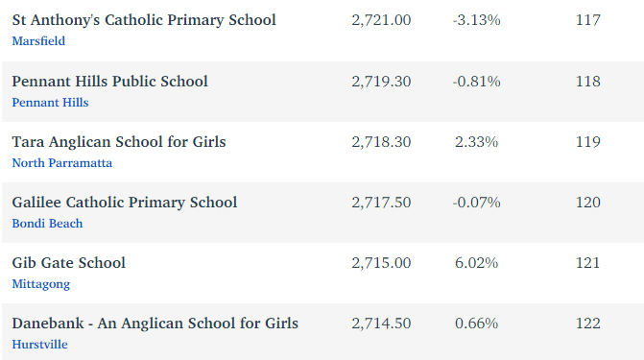Open the North Parramatta suburb link

[62, 163]
